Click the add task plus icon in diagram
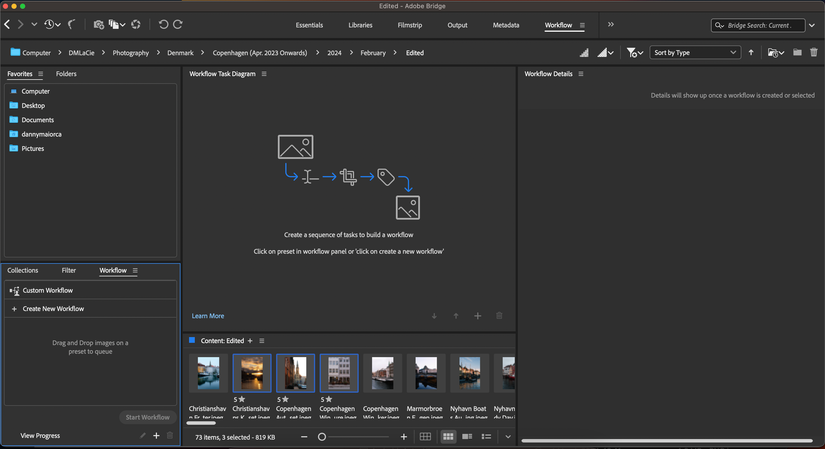 point(478,316)
